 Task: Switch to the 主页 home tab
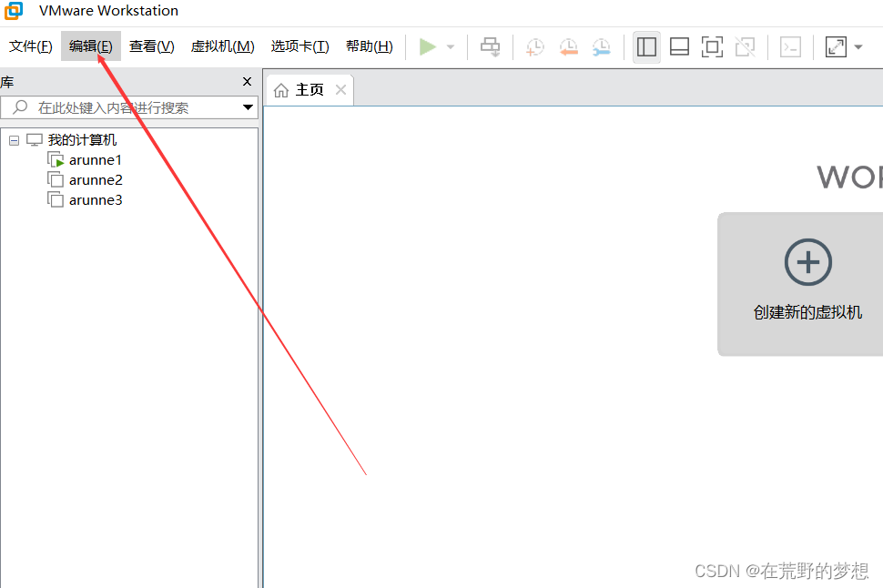tap(310, 89)
